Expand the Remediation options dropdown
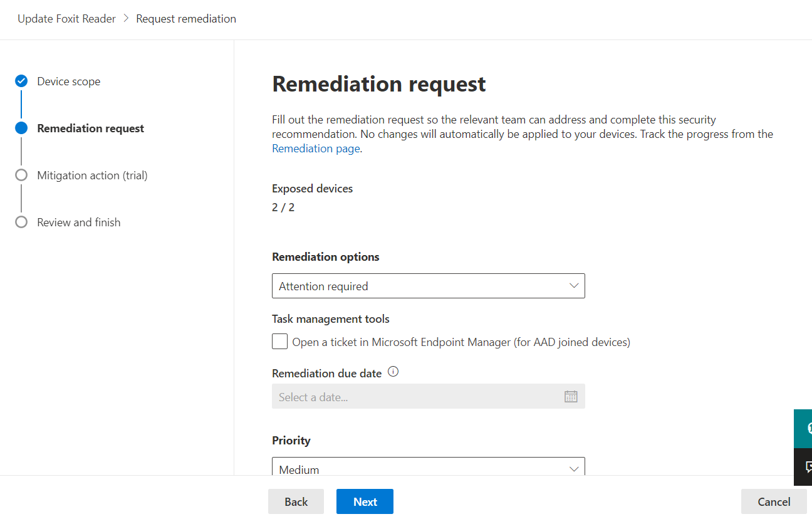The width and height of the screenshot is (812, 519). tap(428, 286)
